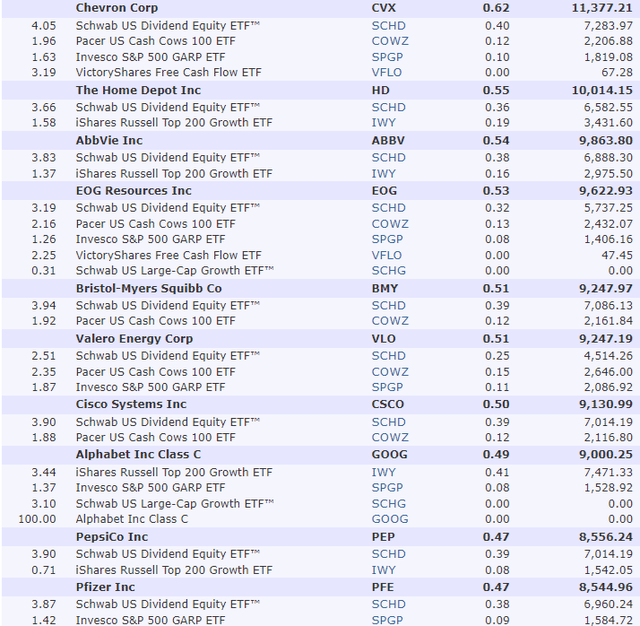The width and height of the screenshot is (640, 626).
Task: Select The Home Depot Inc header row
Action: pyautogui.click(x=138, y=90)
